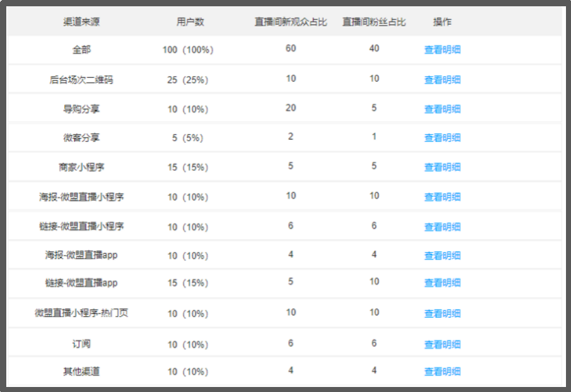View details link for 微客分享
The image size is (571, 392).
[x=442, y=138]
